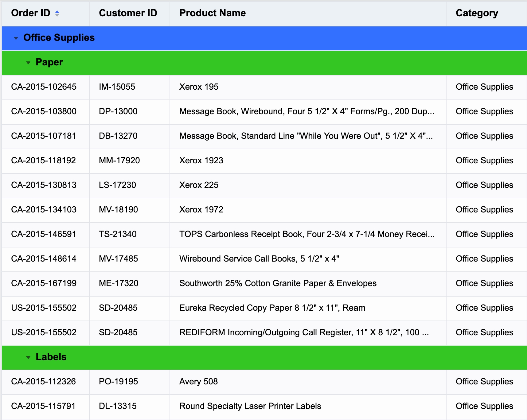Select Message Book, Standard Line product cell

(x=308, y=136)
